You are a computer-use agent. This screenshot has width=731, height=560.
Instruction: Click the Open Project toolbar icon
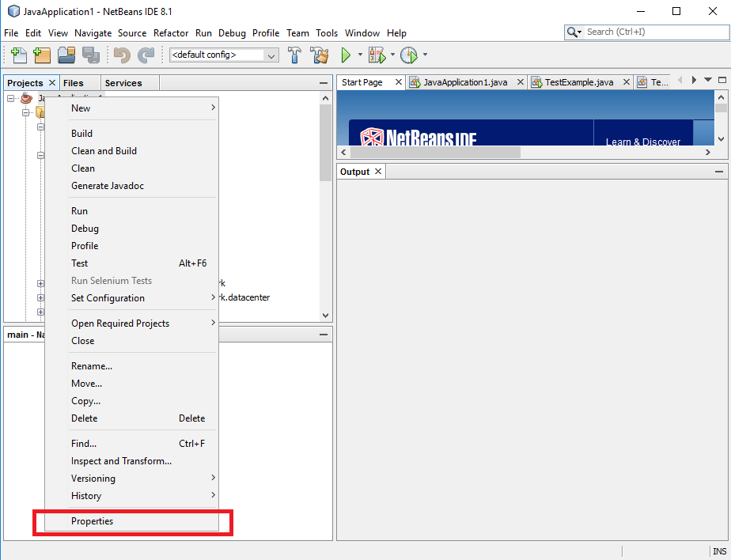click(x=66, y=55)
